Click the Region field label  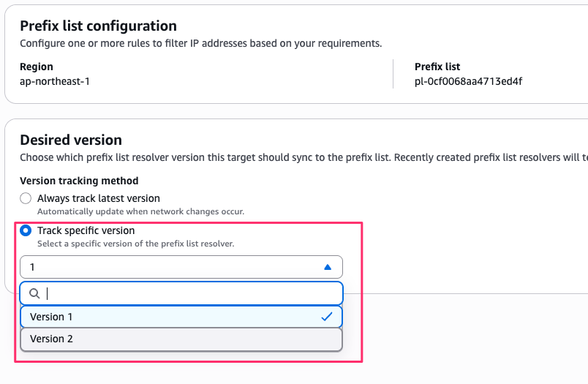pyautogui.click(x=37, y=67)
